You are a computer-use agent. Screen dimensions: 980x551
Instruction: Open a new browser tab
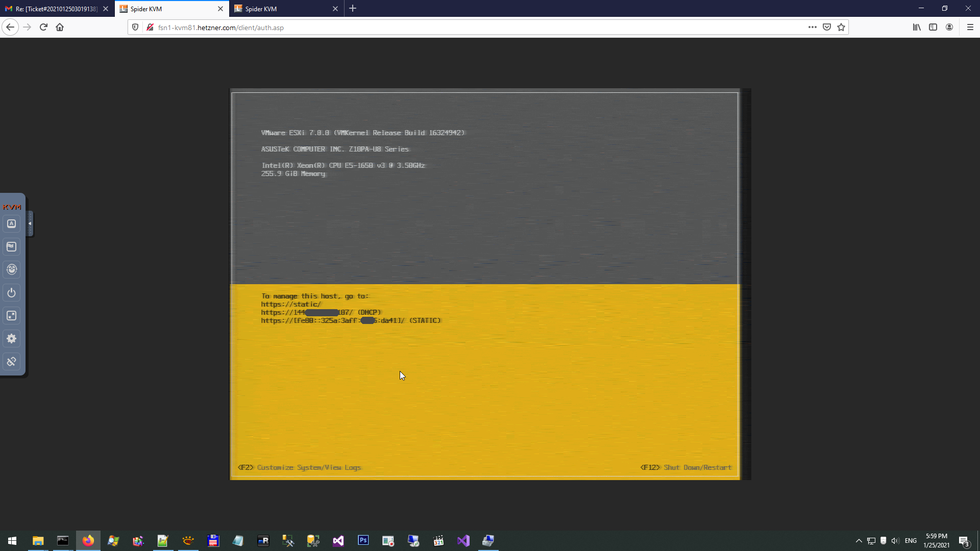pos(353,9)
